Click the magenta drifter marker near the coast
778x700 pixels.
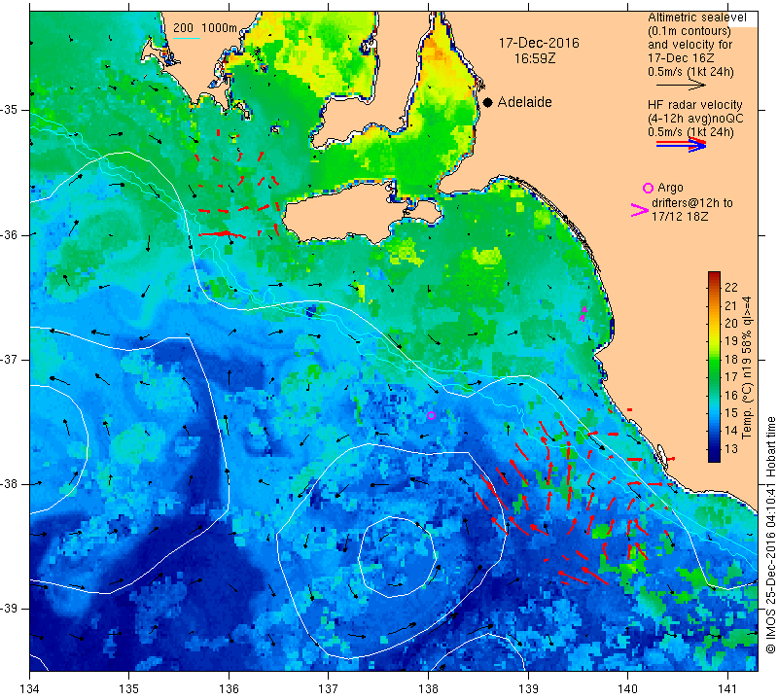(x=583, y=313)
